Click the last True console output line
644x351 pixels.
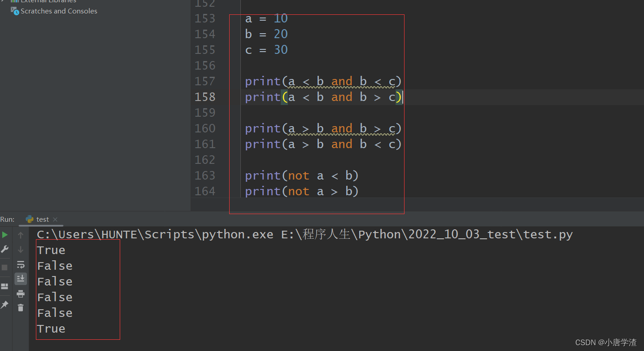coord(51,329)
